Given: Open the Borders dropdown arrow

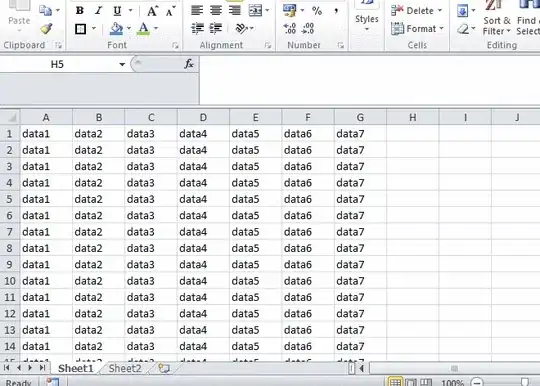Looking at the screenshot, I should pos(94,29).
